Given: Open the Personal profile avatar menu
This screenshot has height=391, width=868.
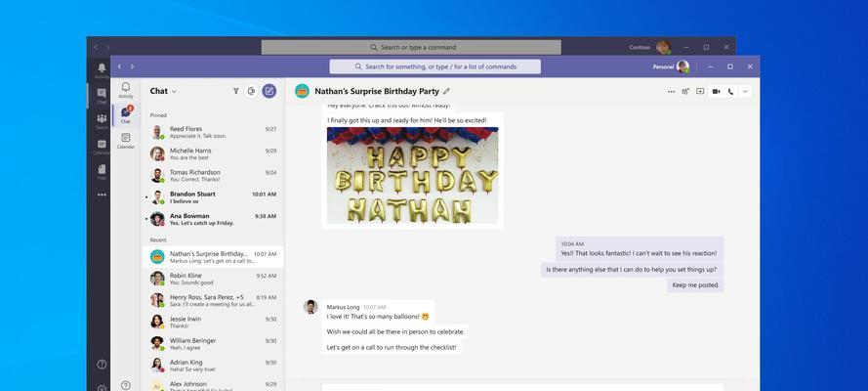Looking at the screenshot, I should coord(682,66).
